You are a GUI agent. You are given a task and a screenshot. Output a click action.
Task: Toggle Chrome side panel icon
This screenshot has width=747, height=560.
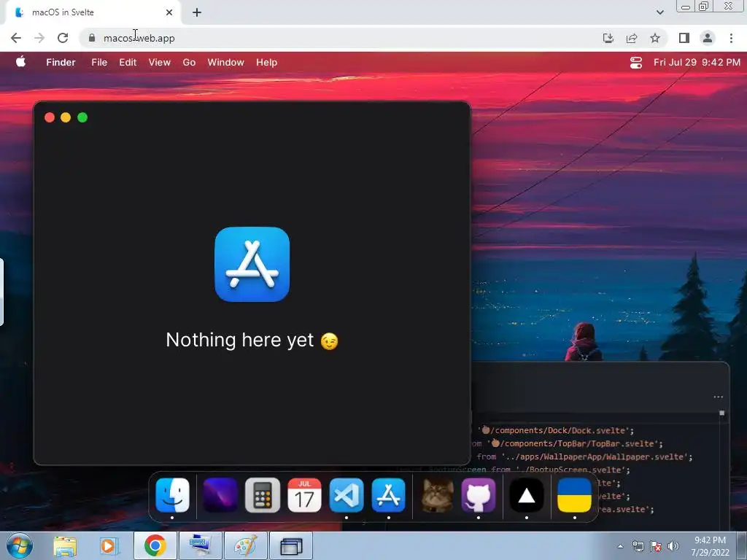(684, 38)
